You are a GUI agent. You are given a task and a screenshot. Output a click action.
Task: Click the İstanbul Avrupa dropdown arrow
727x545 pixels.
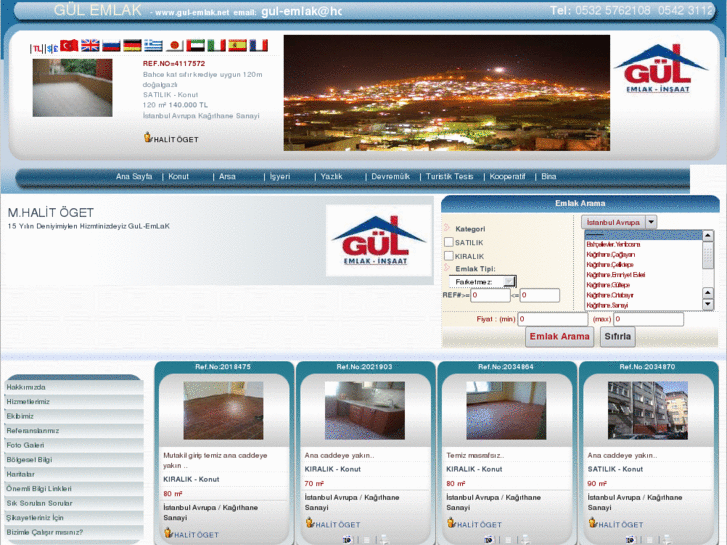[651, 222]
